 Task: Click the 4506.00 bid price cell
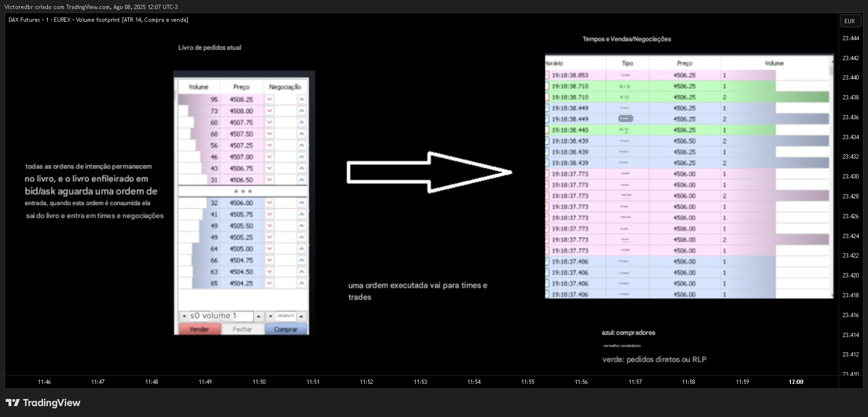241,203
